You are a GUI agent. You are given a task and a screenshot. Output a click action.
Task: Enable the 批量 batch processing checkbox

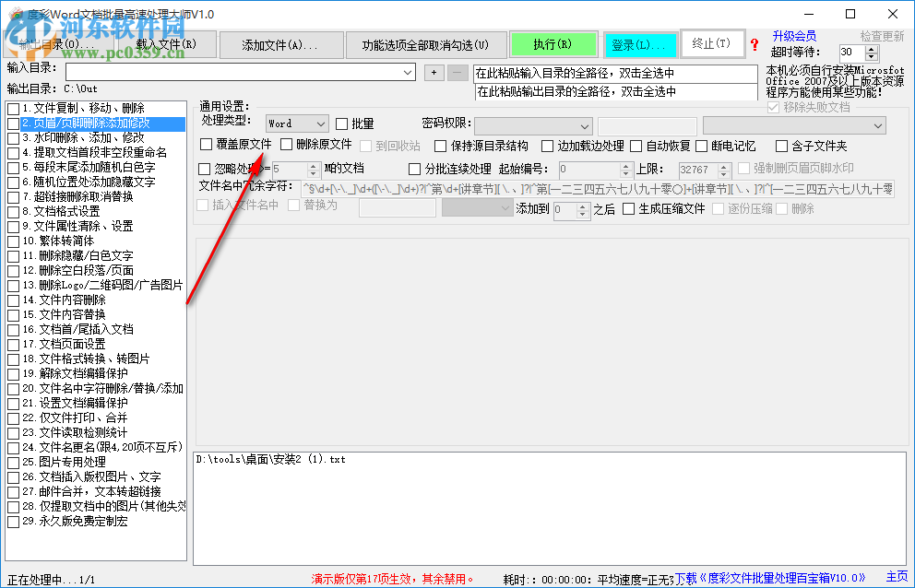(x=340, y=123)
